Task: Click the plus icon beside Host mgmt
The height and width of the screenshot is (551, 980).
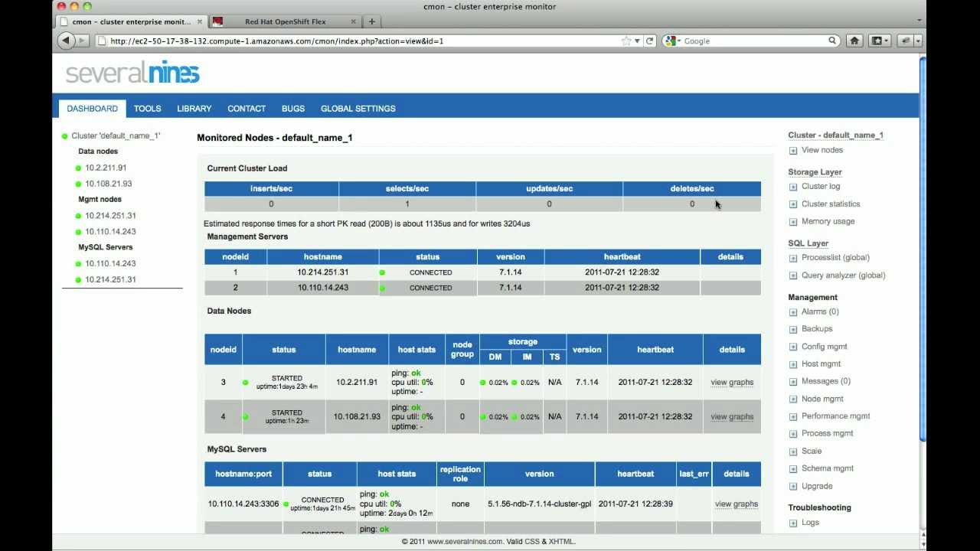Action: pos(793,364)
